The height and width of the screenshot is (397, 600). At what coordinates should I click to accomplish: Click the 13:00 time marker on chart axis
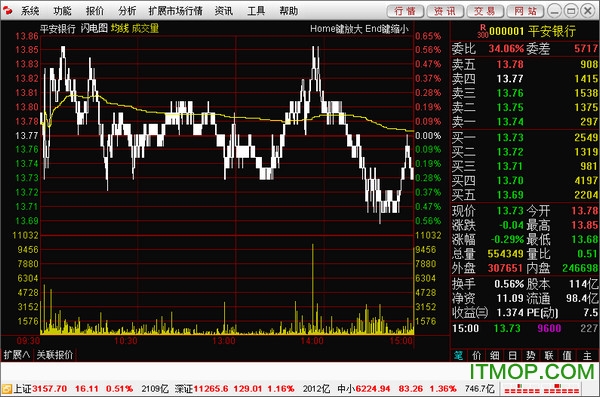click(x=224, y=341)
